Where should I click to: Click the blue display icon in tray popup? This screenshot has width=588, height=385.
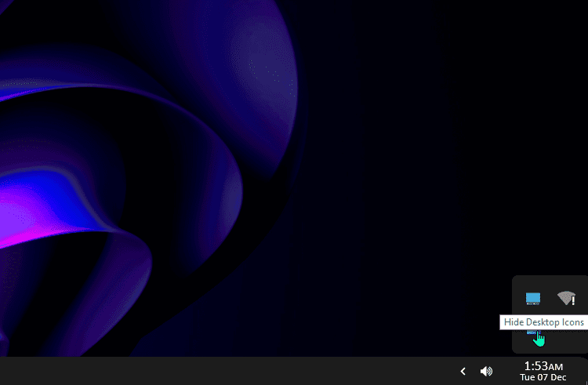pos(533,299)
